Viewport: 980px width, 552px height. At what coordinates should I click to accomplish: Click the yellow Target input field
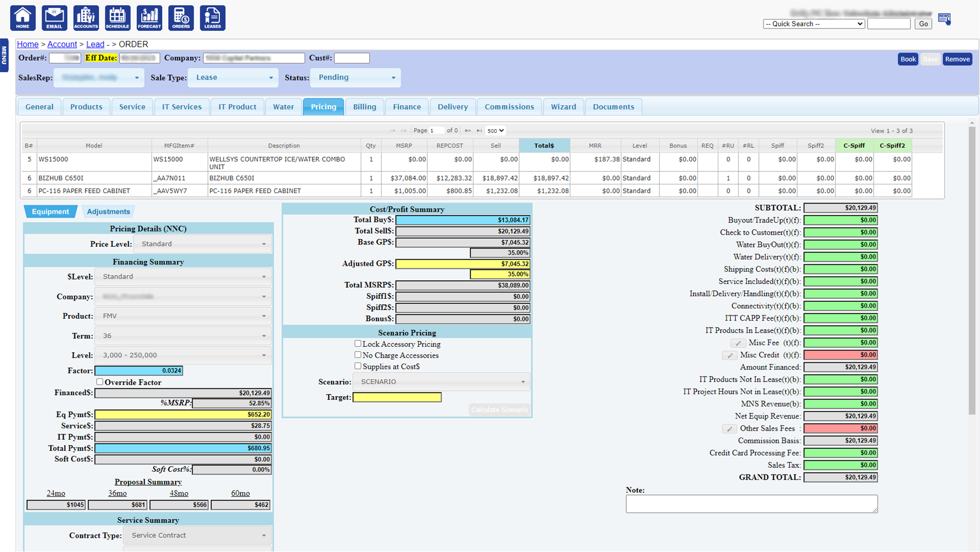click(x=397, y=397)
